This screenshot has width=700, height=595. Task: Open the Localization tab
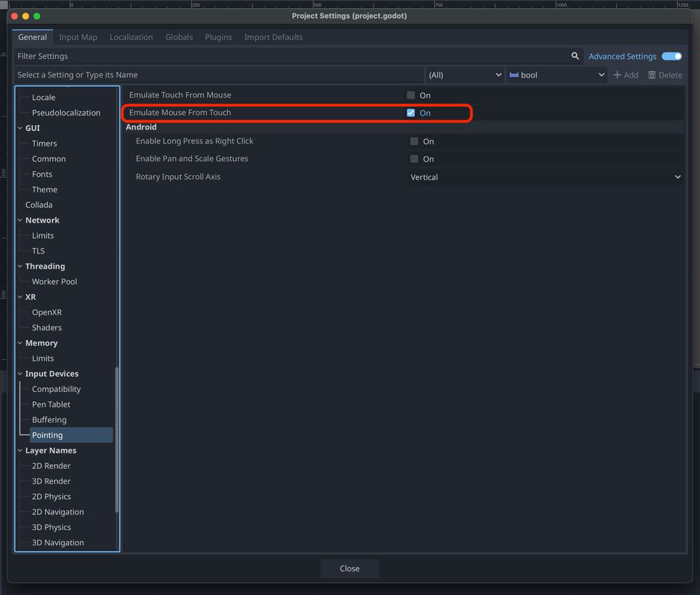[x=132, y=37]
